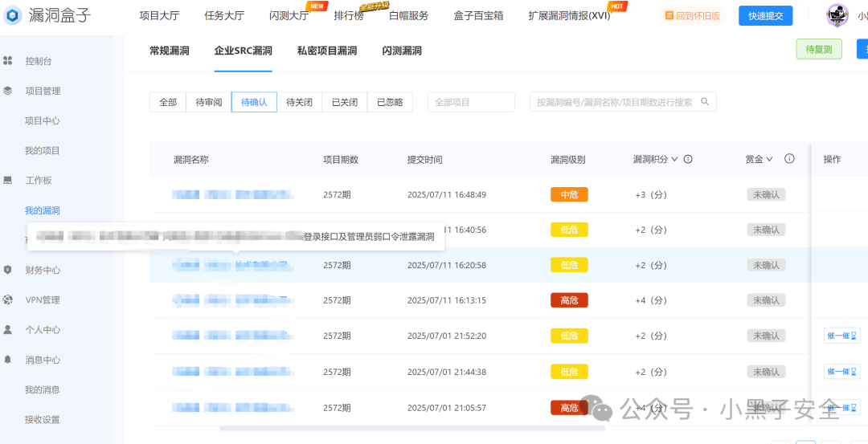Open the user avatar at top right

point(837,15)
